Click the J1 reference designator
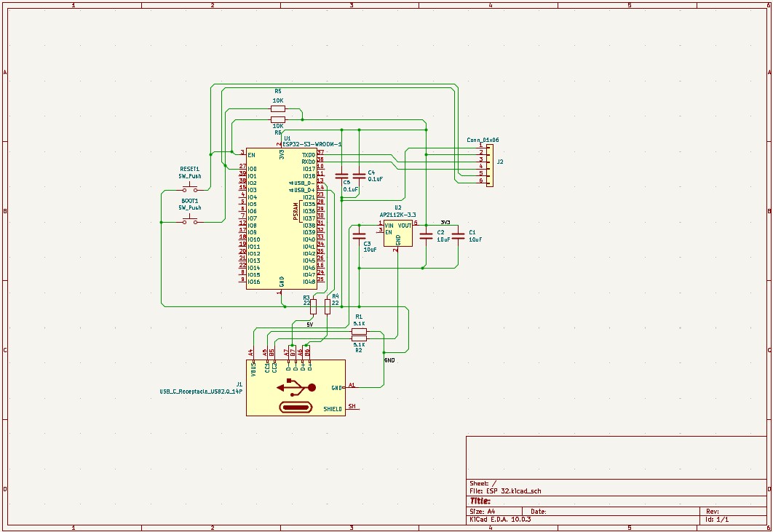 (239, 384)
